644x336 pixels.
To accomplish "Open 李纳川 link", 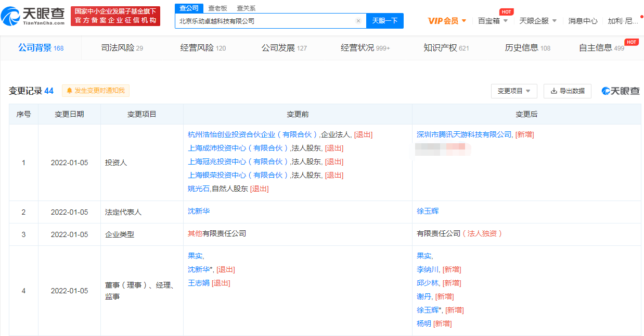I will 428,269.
